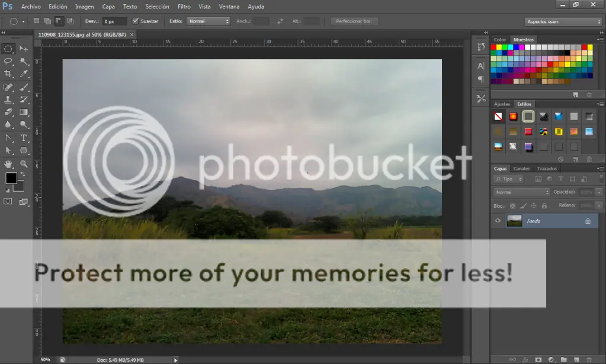Switch to the Ajustes tab

pyautogui.click(x=502, y=104)
